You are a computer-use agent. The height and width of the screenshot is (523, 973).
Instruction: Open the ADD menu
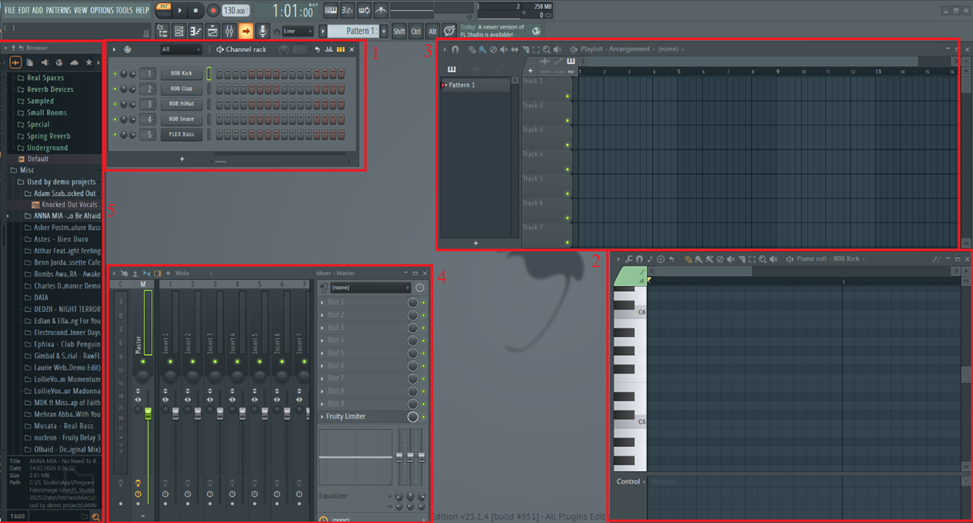[38, 10]
